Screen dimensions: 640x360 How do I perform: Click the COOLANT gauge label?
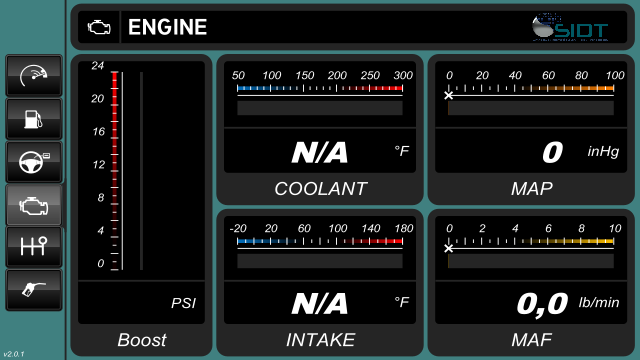[x=320, y=189]
